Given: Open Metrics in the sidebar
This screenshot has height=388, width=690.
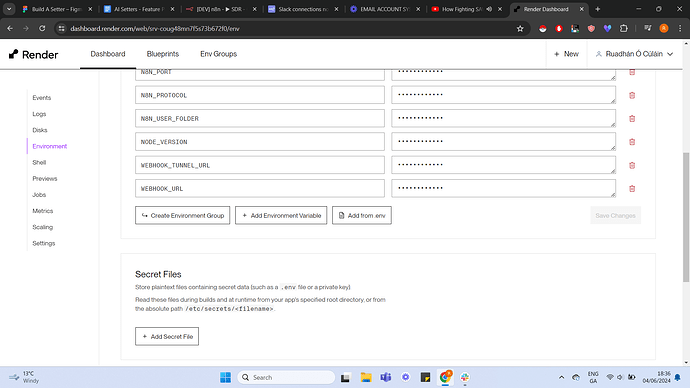Looking at the screenshot, I should click(43, 211).
